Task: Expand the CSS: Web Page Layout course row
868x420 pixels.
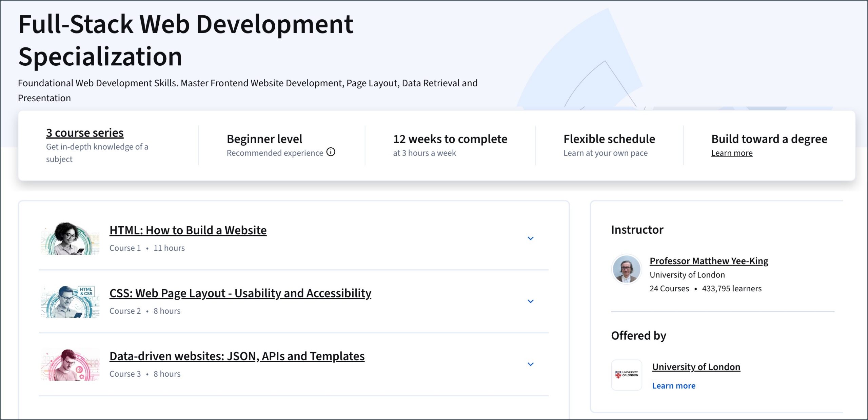Action: (531, 301)
